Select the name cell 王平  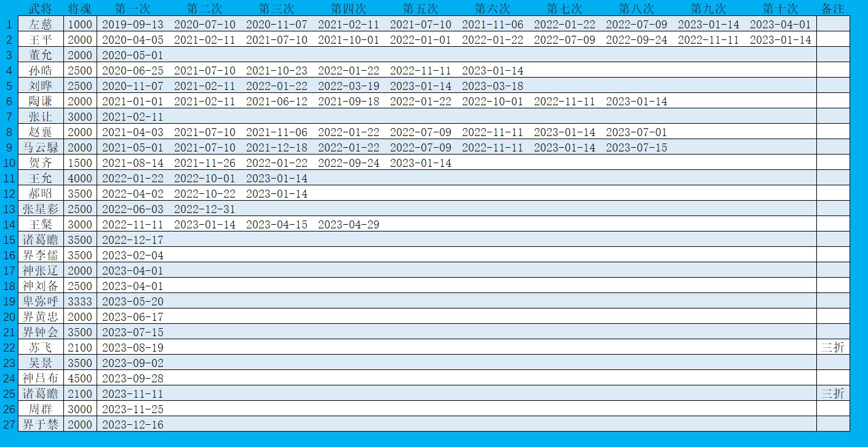41,40
